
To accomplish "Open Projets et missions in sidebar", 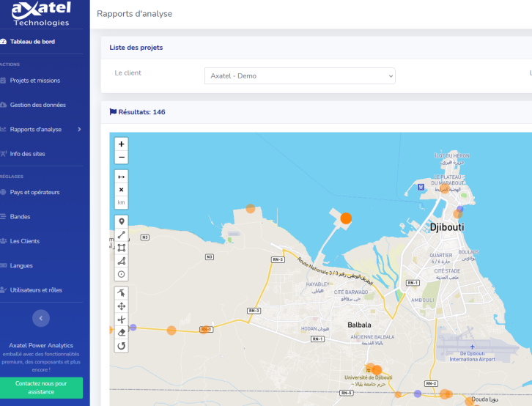I will pos(34,81).
